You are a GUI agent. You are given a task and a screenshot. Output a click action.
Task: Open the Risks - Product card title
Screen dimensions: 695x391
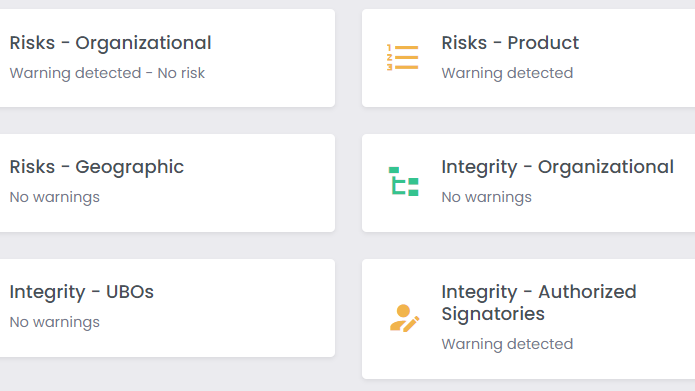pos(510,43)
